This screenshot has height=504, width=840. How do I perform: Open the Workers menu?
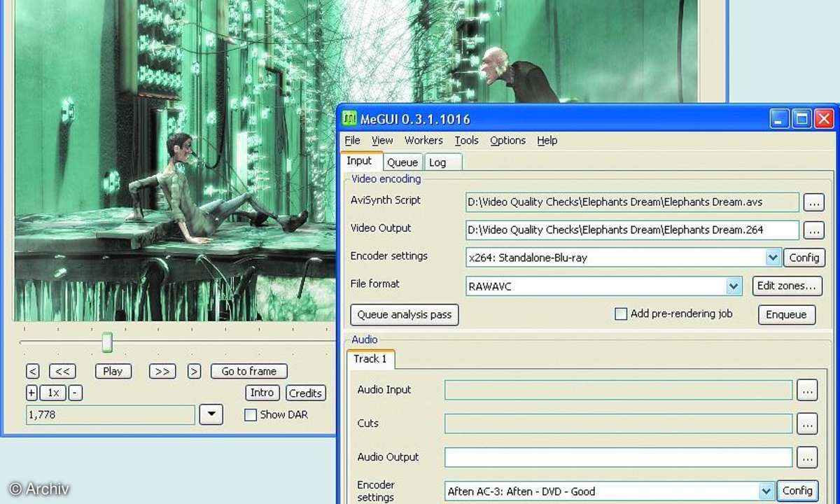(423, 141)
